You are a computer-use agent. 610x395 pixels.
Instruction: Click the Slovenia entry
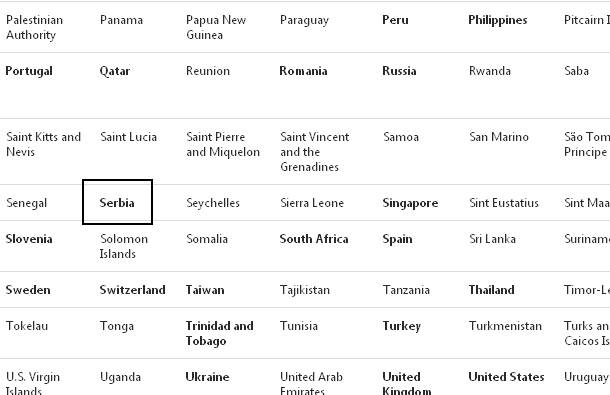pos(29,239)
